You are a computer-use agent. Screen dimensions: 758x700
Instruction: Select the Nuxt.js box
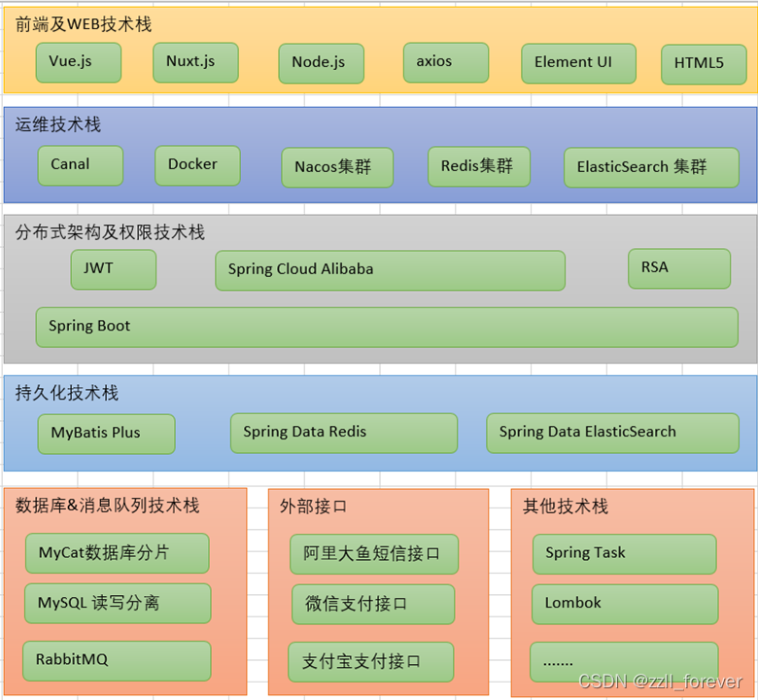point(195,62)
